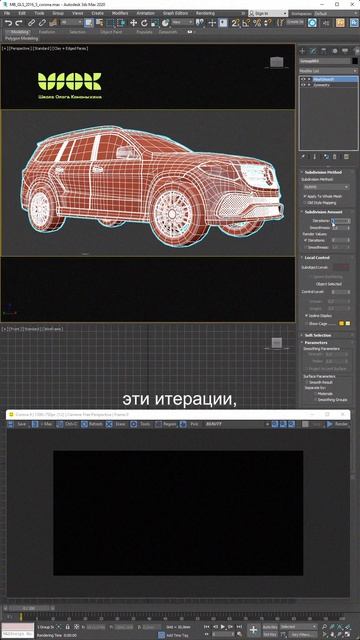Screen dimensions: 360x640
Task: Click Render icon in Corona frame buffer
Action: (330, 424)
